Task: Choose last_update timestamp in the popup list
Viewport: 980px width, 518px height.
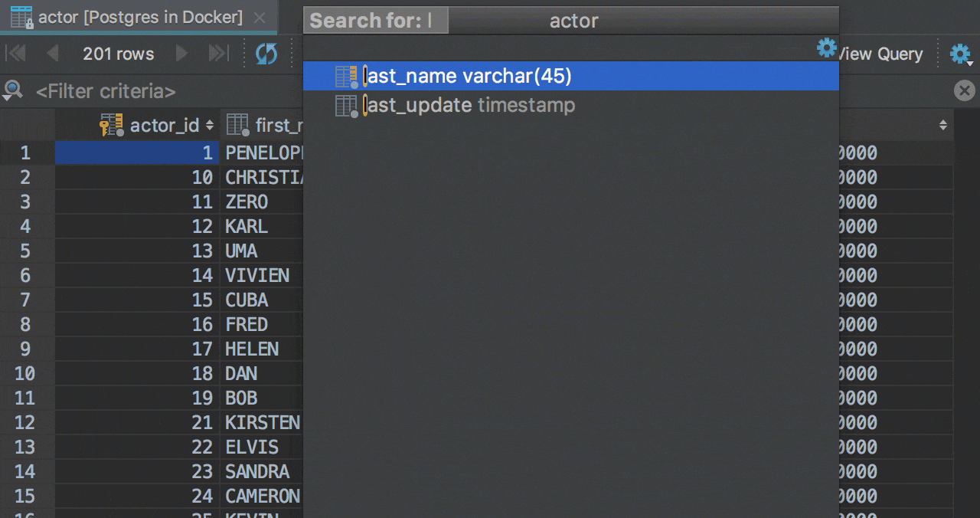Action: coord(471,105)
